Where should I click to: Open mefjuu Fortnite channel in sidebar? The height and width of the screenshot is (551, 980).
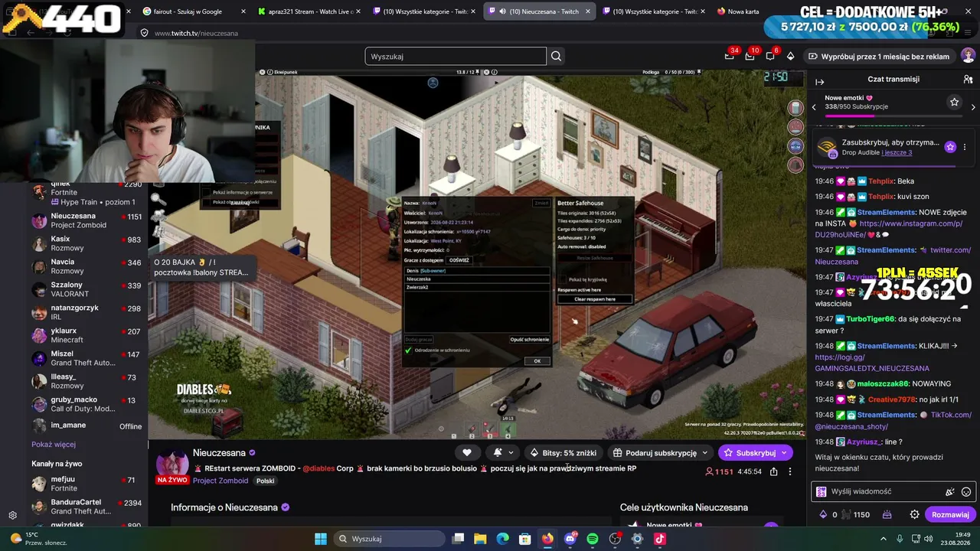coord(87,484)
